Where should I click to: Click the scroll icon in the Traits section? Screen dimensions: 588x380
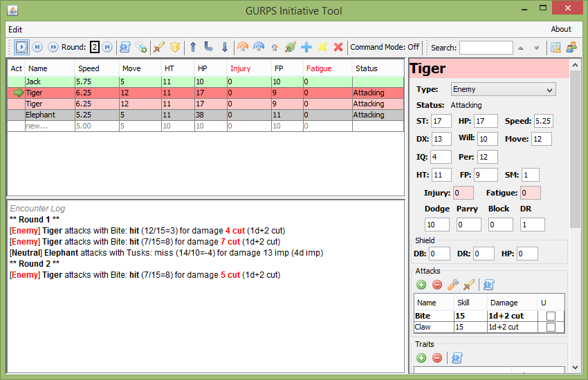coord(457,359)
